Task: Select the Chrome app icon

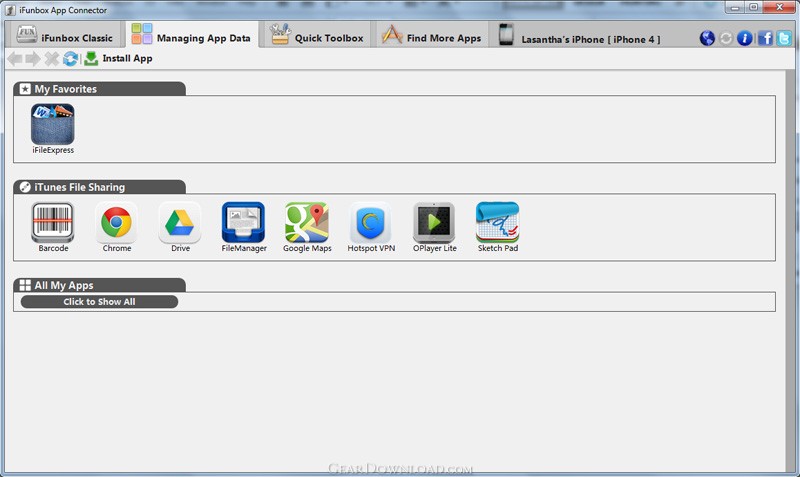Action: point(116,222)
